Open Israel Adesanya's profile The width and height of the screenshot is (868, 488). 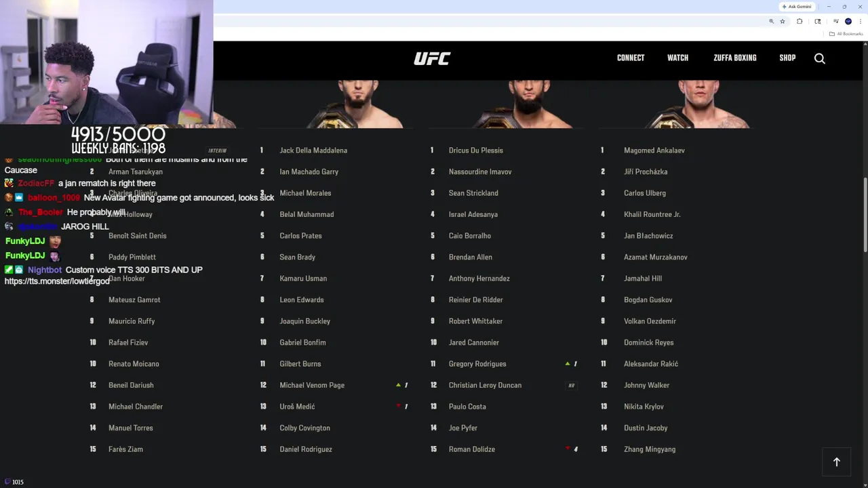coord(473,214)
